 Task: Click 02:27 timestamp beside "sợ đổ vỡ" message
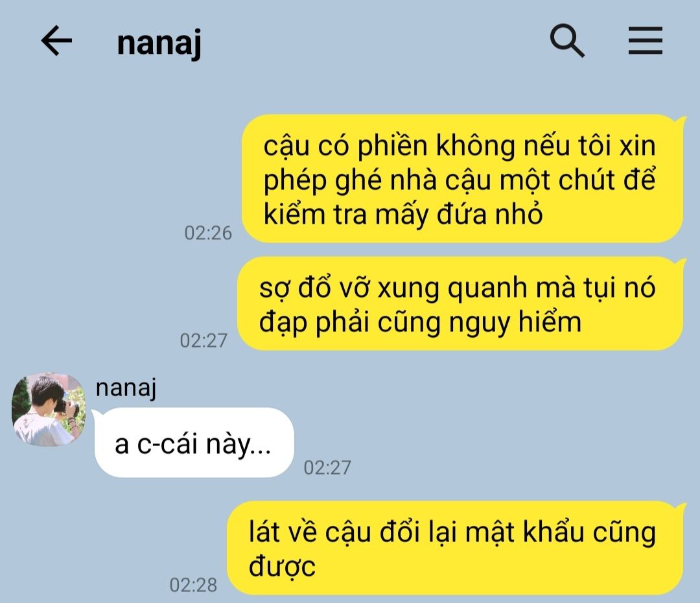[204, 341]
